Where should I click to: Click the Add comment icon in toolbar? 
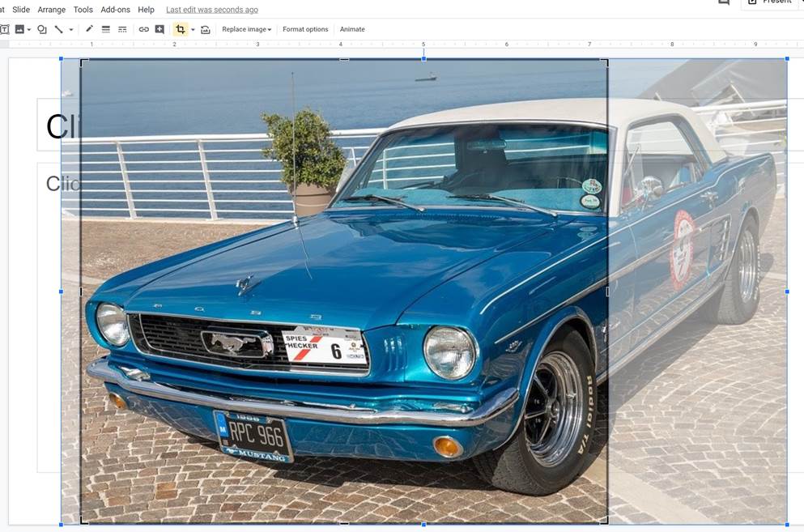pyautogui.click(x=160, y=29)
